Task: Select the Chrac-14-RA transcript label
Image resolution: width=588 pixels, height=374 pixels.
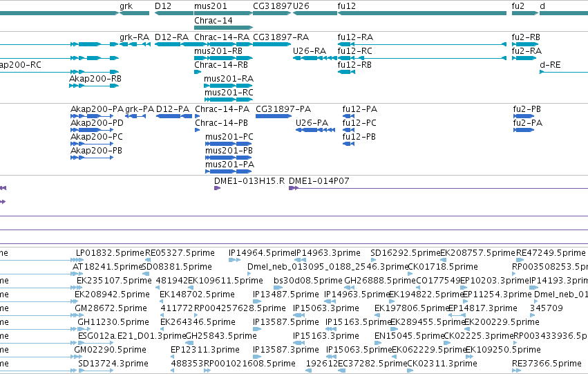Action: [222, 37]
